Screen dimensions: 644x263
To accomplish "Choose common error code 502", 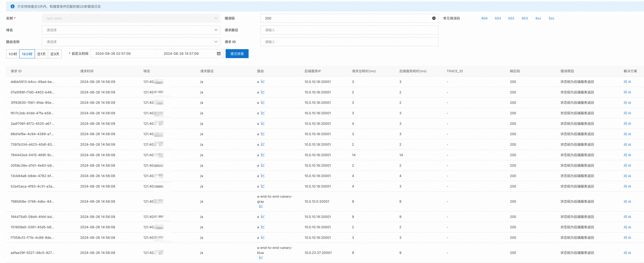I will pyautogui.click(x=511, y=18).
